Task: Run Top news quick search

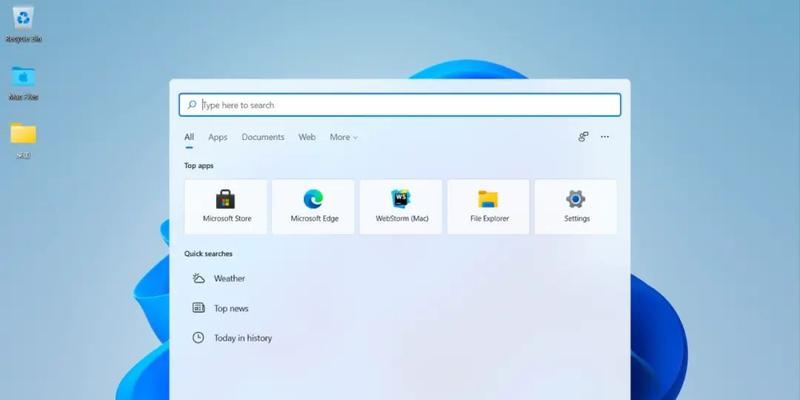Action: pyautogui.click(x=220, y=308)
